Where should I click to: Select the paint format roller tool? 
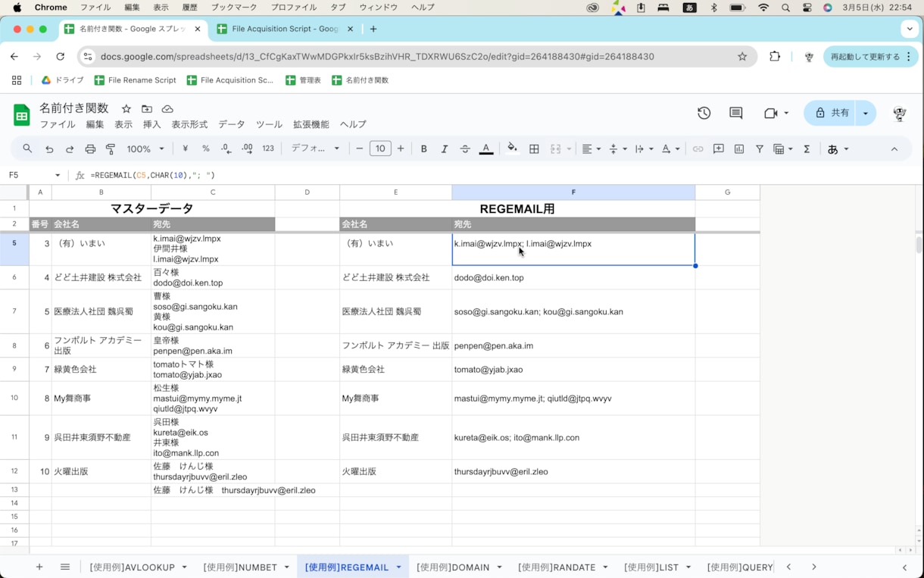coord(111,149)
